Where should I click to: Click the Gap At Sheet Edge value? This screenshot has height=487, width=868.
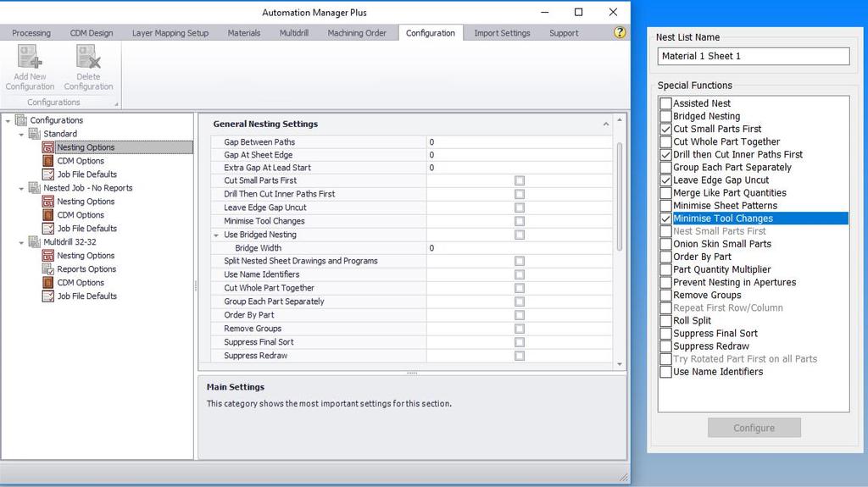pos(519,155)
